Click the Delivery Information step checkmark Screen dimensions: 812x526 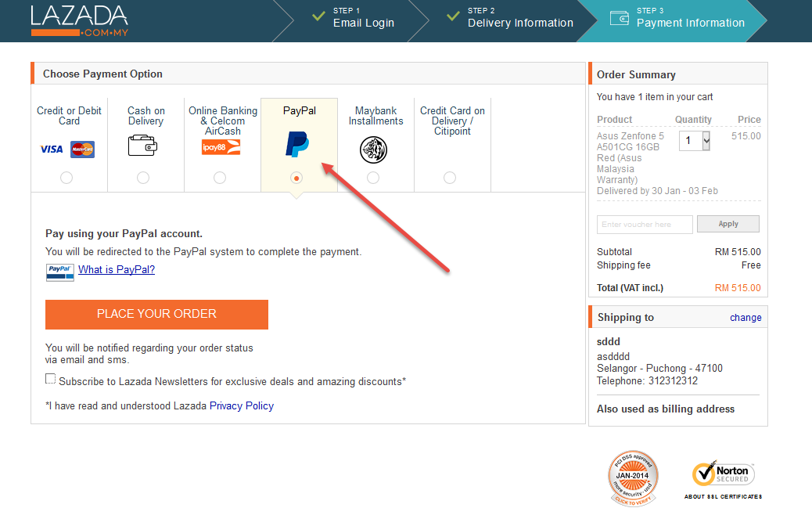click(x=453, y=16)
